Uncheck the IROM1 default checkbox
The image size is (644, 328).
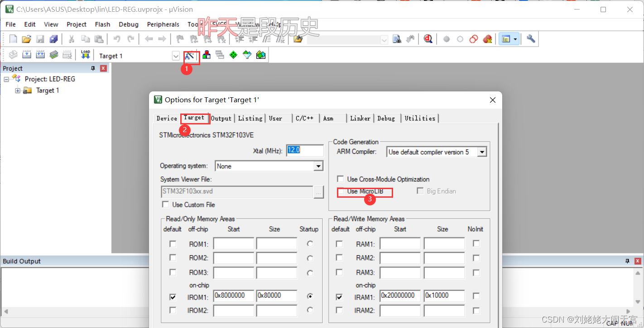coord(173,297)
